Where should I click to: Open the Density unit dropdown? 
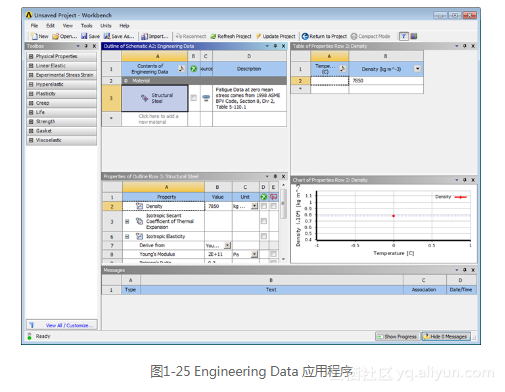pyautogui.click(x=254, y=206)
